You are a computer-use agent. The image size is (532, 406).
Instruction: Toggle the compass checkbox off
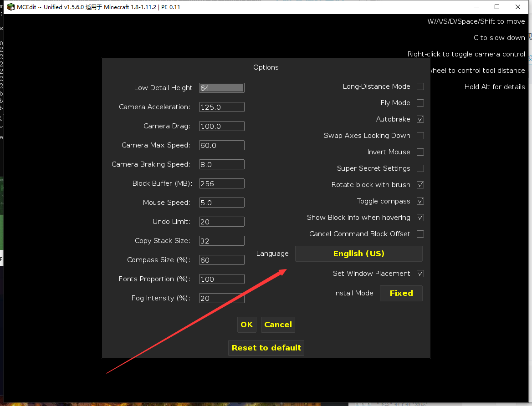[420, 201]
